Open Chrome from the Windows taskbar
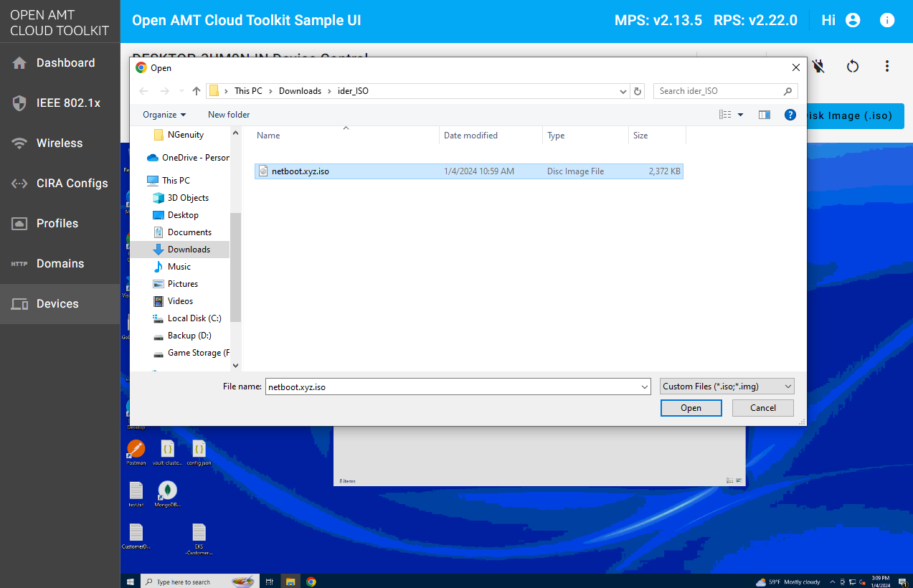 [x=311, y=582]
